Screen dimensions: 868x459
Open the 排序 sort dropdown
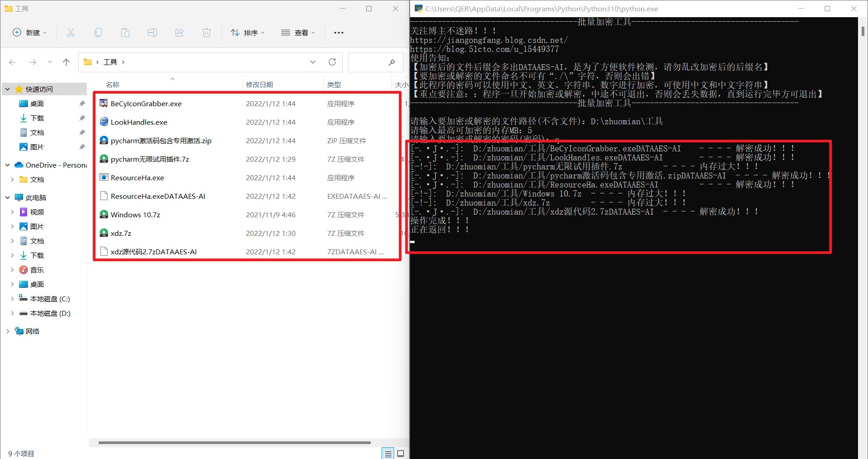(248, 32)
